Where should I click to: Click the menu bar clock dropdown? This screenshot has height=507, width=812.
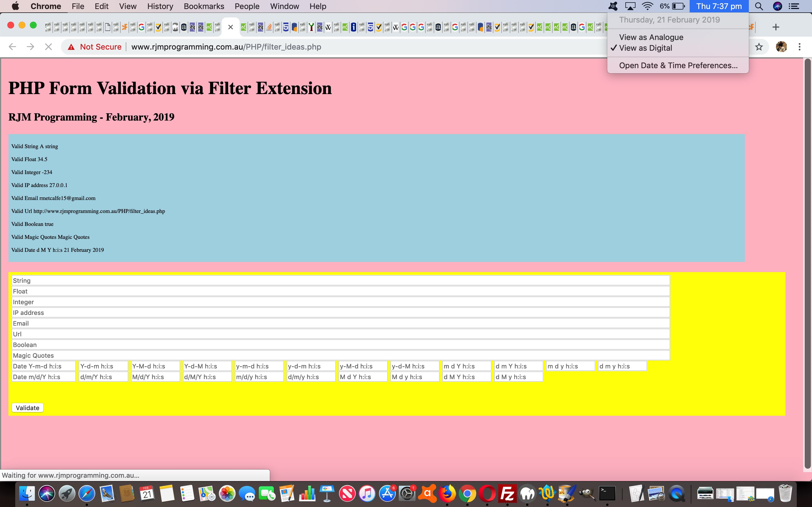coord(719,6)
